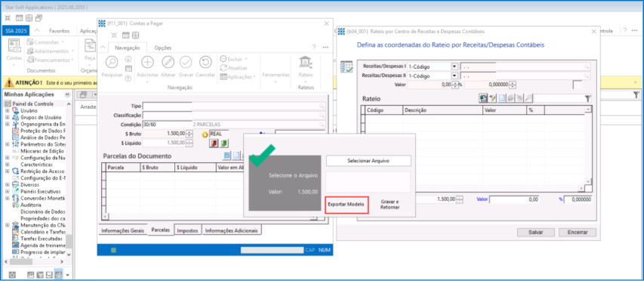Click the Condição input field
This screenshot has height=281, width=644.
167,125
